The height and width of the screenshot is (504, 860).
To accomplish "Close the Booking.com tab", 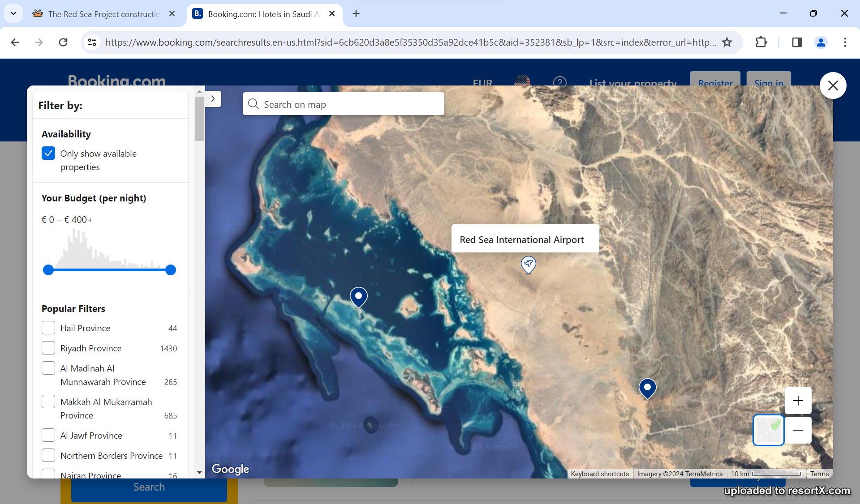I will tap(332, 14).
